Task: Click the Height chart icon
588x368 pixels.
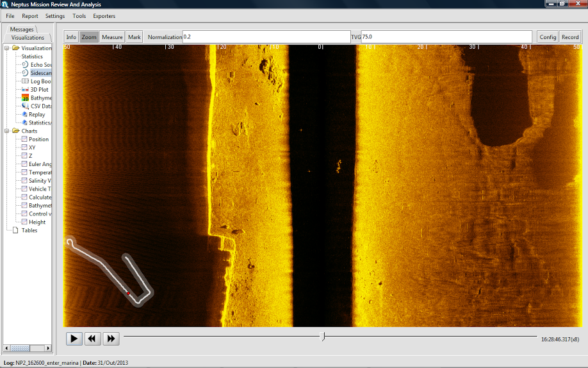Action: 24,222
